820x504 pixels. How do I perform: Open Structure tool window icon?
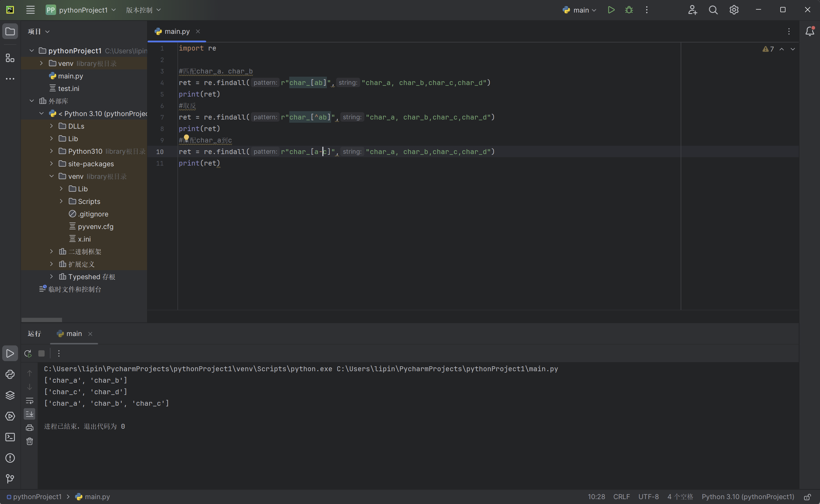[10, 58]
